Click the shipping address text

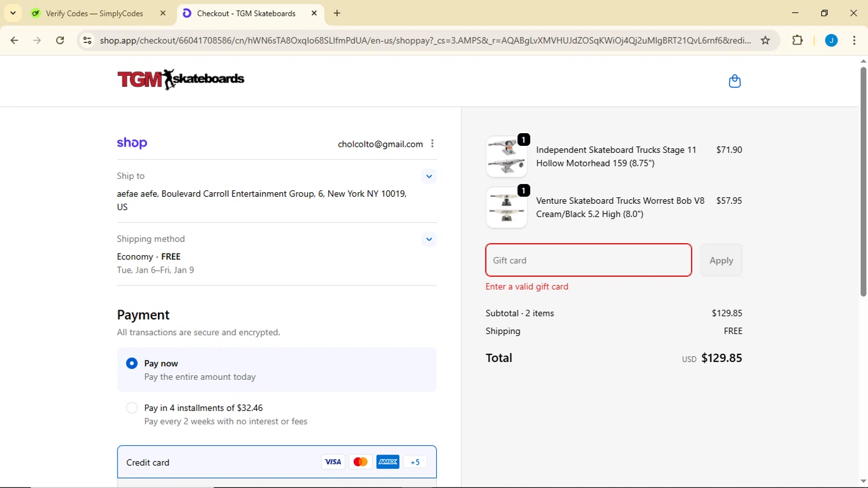[262, 200]
